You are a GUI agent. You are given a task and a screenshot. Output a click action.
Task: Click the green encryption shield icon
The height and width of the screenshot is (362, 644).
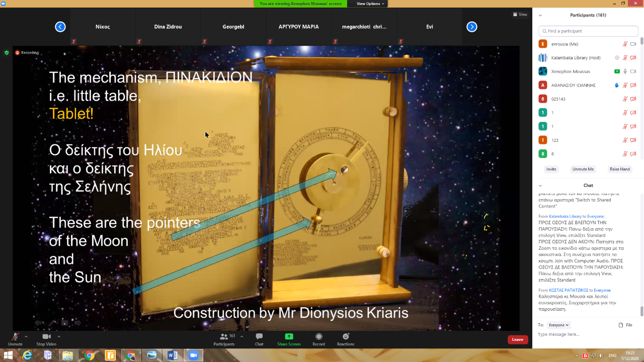7,52
